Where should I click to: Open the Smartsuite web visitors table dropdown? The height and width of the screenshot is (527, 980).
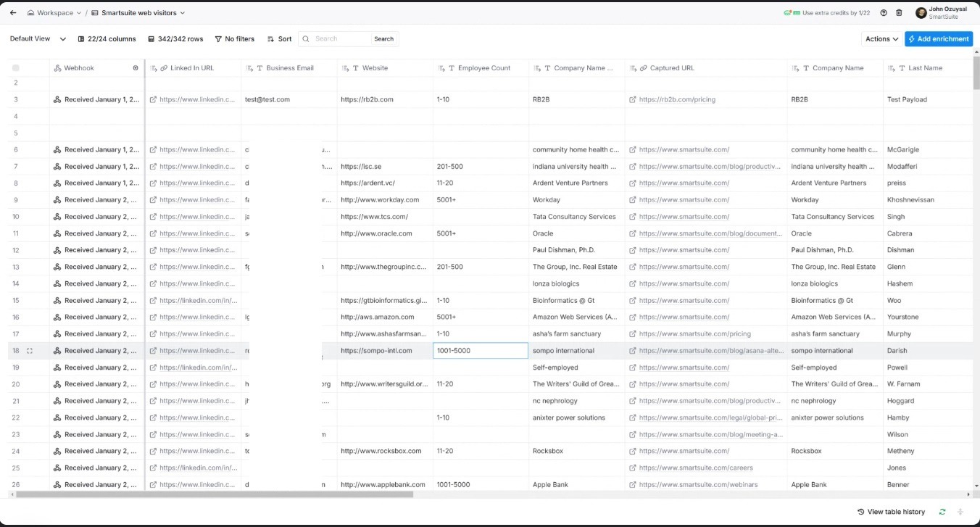(x=138, y=13)
